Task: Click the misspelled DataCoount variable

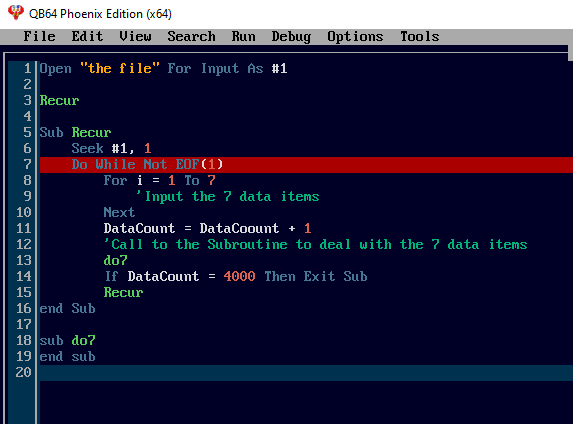Action: point(239,228)
